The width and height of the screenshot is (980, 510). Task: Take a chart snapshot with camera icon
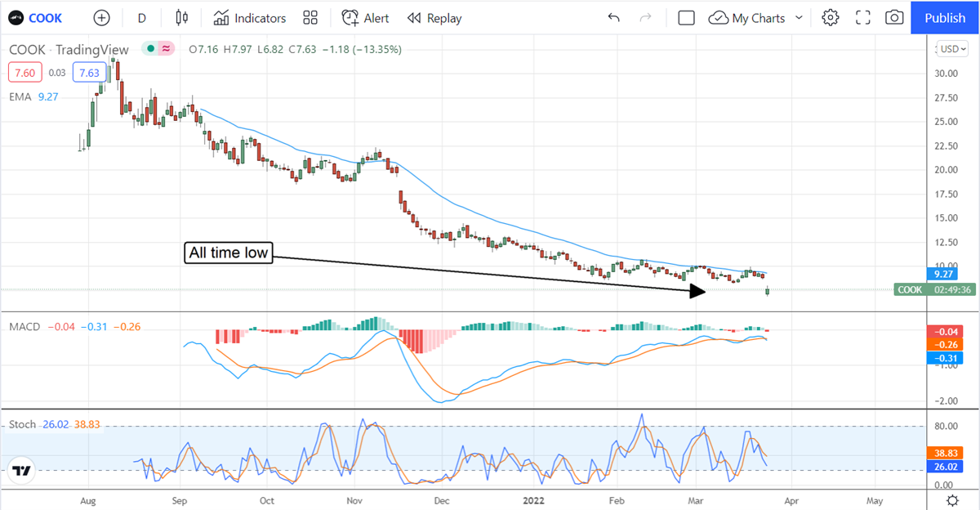click(x=894, y=18)
